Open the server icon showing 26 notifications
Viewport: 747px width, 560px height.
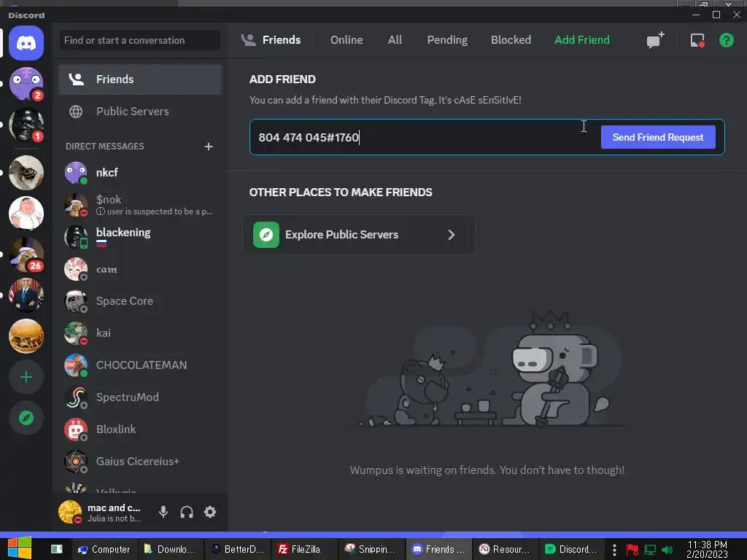(26, 254)
